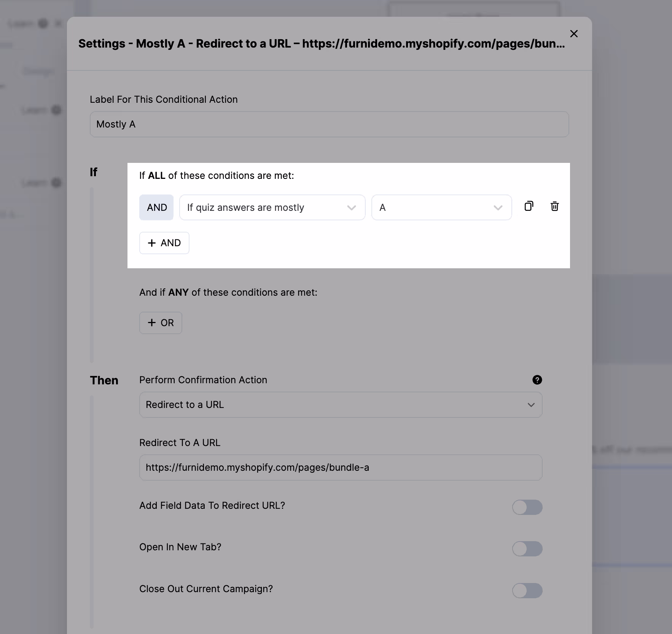Close the Settings dialog with the X icon
This screenshot has width=672, height=634.
(x=574, y=34)
